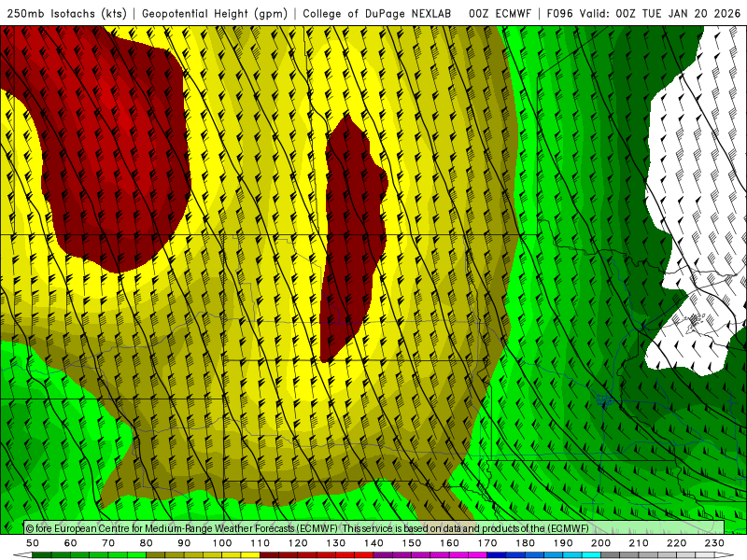Click the "80" legend scale label

147,543
